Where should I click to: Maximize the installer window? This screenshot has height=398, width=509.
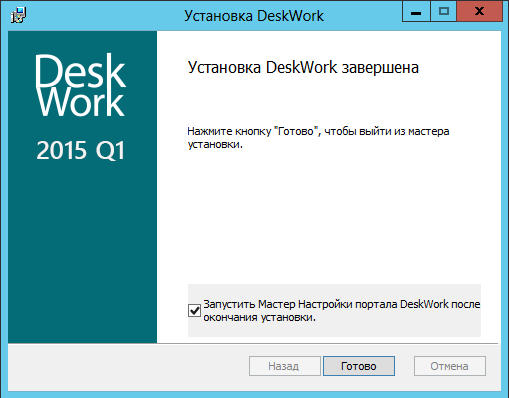click(x=444, y=12)
